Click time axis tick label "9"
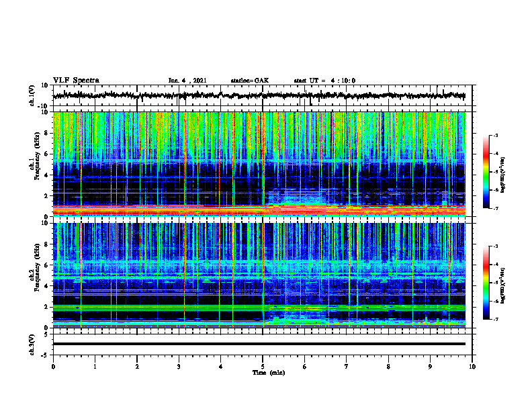 (430, 367)
